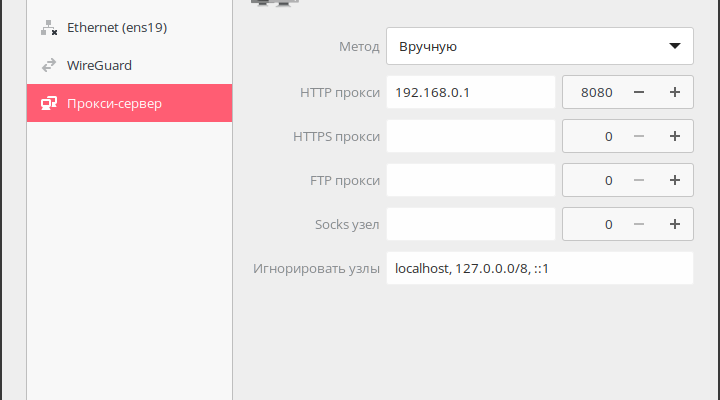Click the HTTP прокси address field
The height and width of the screenshot is (400, 720).
[470, 92]
